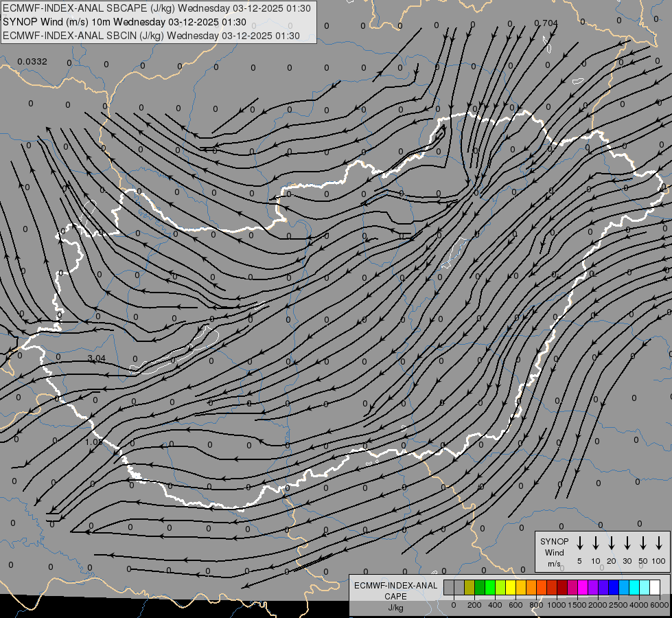Click the 50 m/s wind arrow in legend
Screen dimensions: 672x618
pos(643,543)
